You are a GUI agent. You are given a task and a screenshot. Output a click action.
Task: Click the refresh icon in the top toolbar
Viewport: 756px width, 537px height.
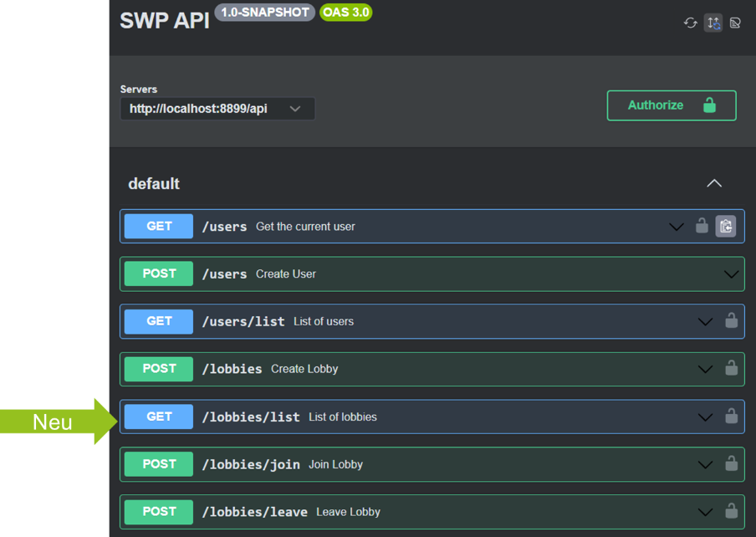(691, 23)
